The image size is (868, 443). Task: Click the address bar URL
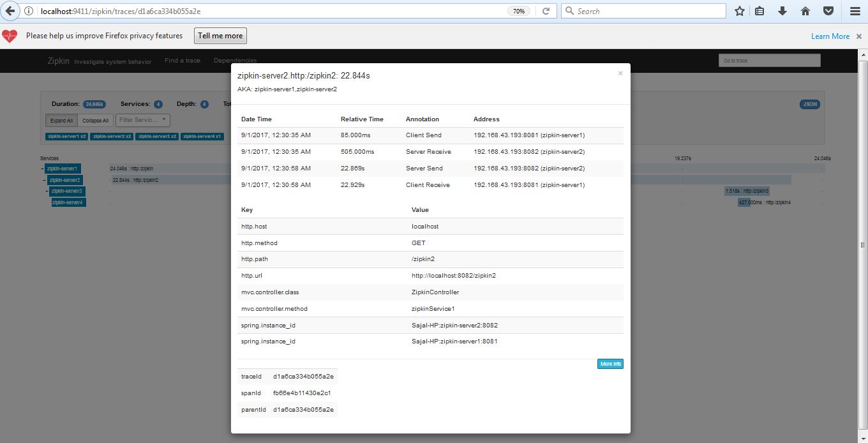(121, 11)
